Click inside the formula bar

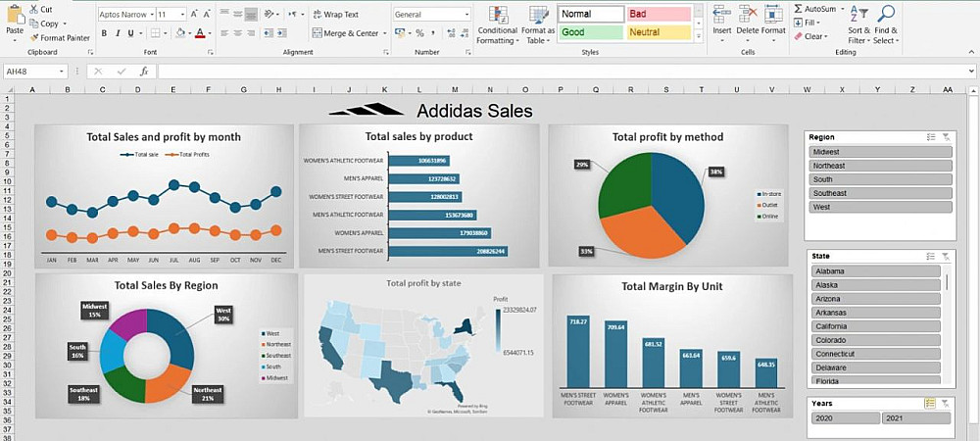point(562,72)
